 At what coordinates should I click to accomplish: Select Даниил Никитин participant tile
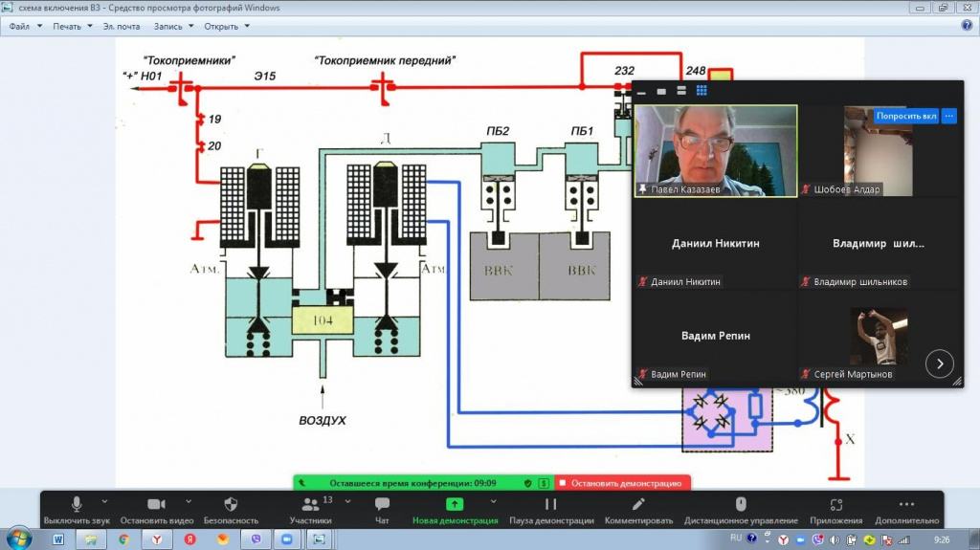tap(716, 244)
